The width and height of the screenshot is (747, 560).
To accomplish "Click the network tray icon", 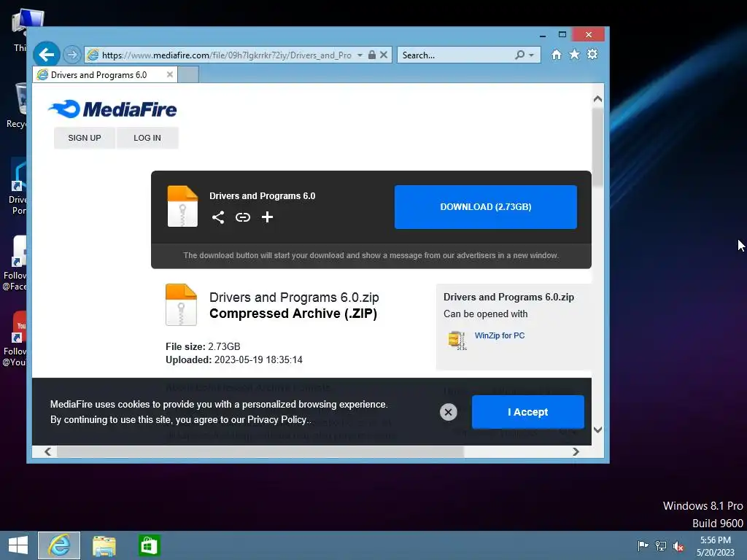I will pyautogui.click(x=661, y=545).
